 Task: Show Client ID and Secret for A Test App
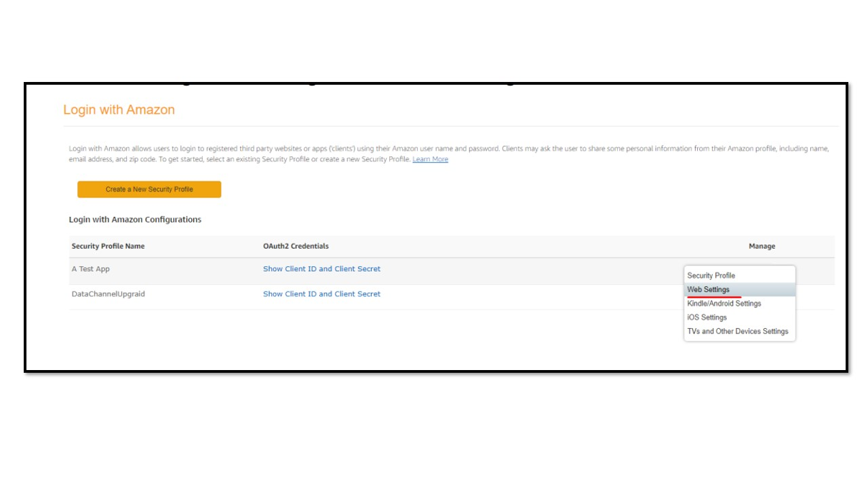(x=321, y=269)
